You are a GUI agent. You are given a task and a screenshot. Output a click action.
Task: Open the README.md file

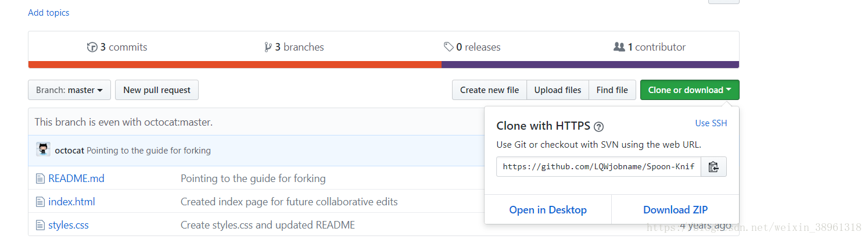coord(76,179)
